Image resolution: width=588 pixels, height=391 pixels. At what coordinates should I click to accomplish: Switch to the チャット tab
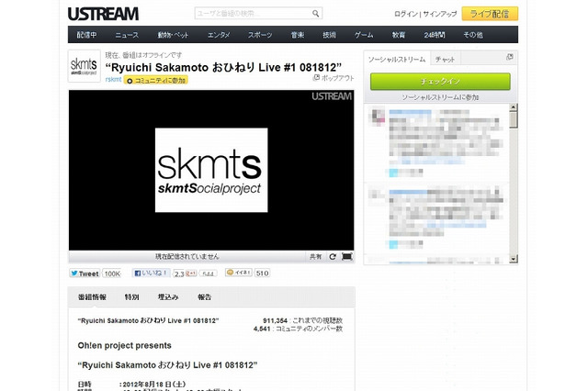445,59
